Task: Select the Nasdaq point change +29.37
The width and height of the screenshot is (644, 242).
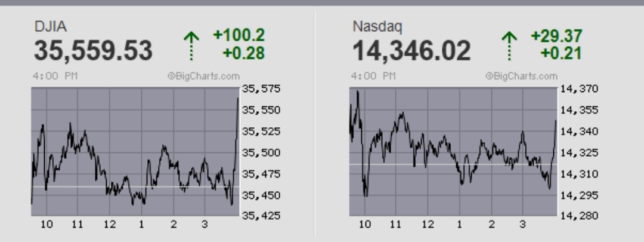Action: (556, 38)
